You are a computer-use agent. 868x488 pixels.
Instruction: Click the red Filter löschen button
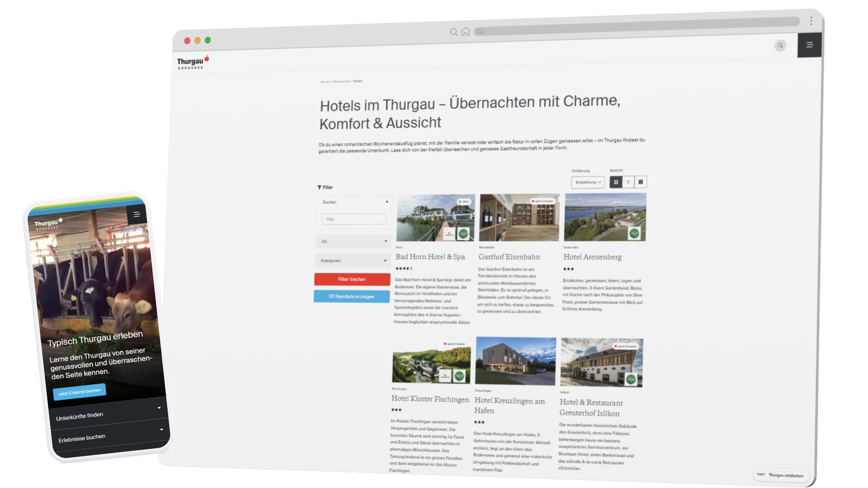[352, 279]
